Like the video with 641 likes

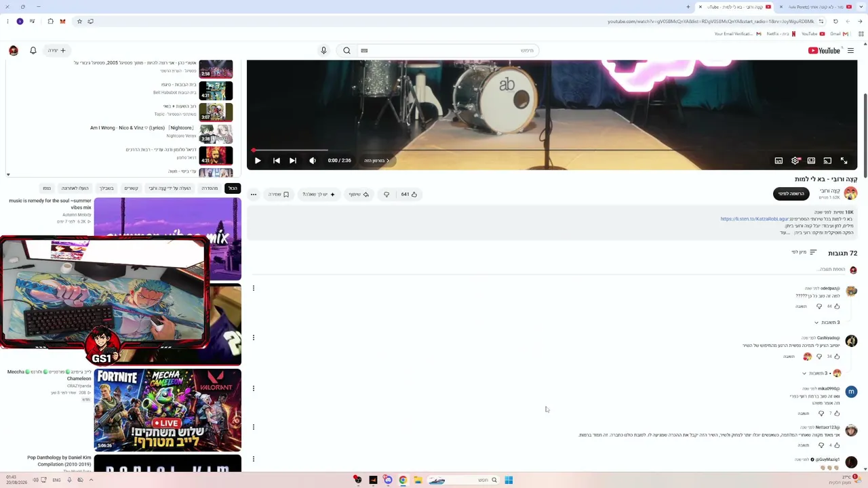[409, 195]
